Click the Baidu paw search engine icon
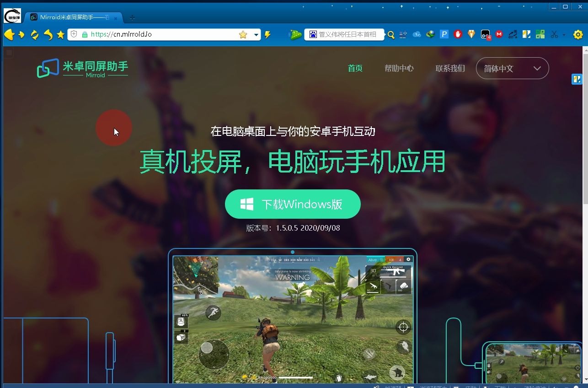Viewport: 588px width, 388px height. (313, 34)
